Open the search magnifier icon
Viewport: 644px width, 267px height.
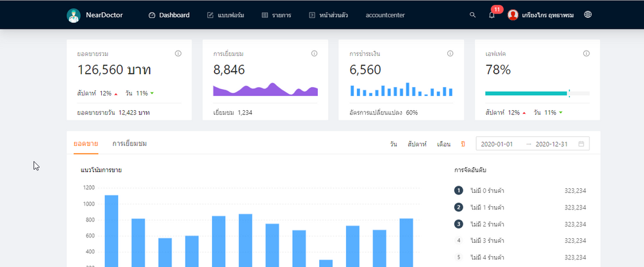[x=473, y=15]
